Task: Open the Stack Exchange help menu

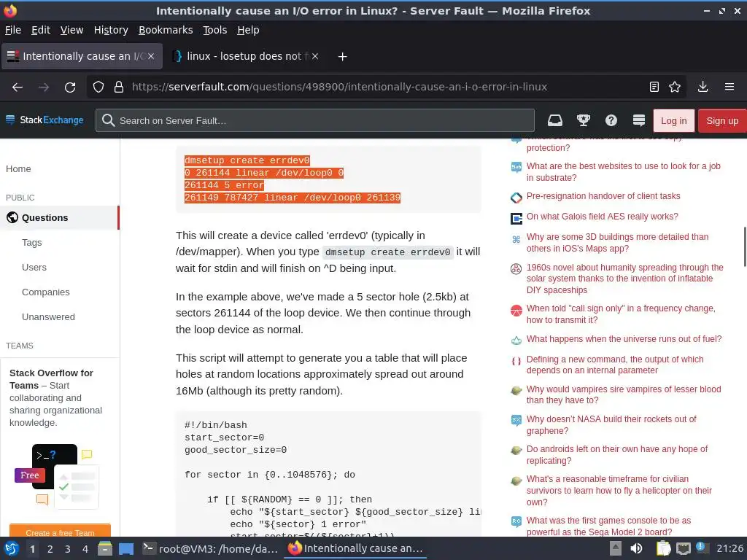Action: click(x=611, y=120)
